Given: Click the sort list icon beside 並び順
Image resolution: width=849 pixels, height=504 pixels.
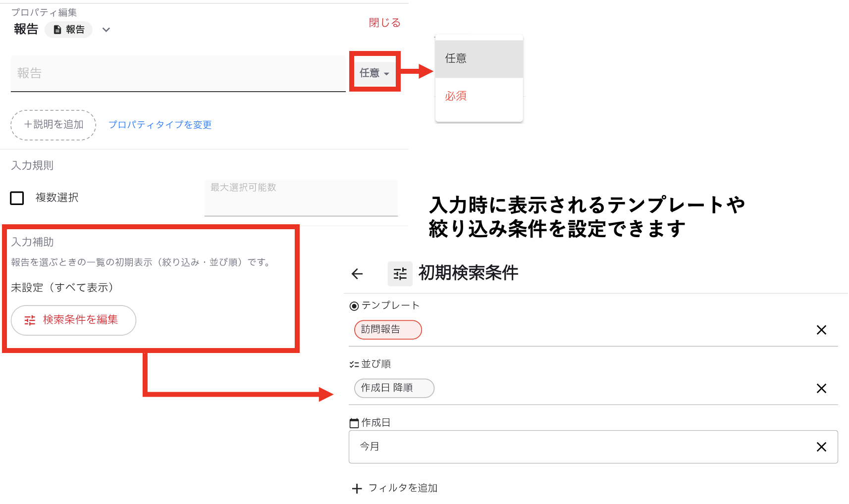Looking at the screenshot, I should pos(354,364).
